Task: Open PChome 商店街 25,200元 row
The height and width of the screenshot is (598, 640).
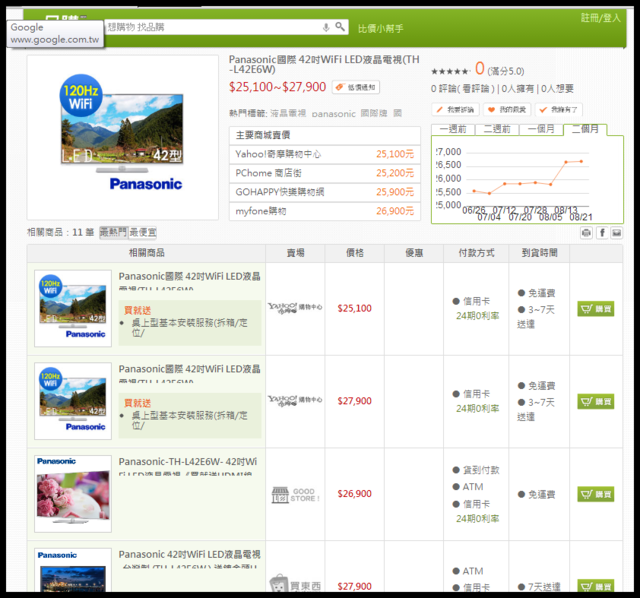Action: (x=325, y=173)
